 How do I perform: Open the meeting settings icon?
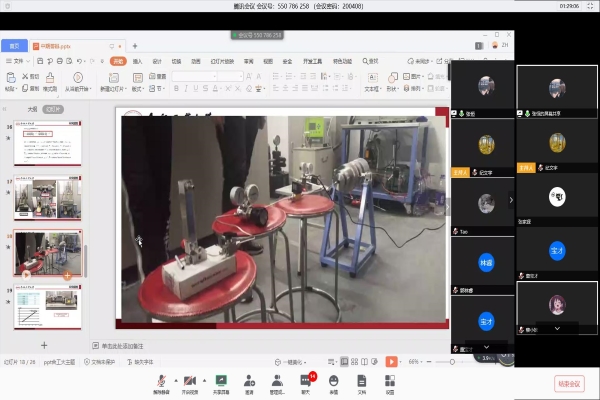[389, 382]
